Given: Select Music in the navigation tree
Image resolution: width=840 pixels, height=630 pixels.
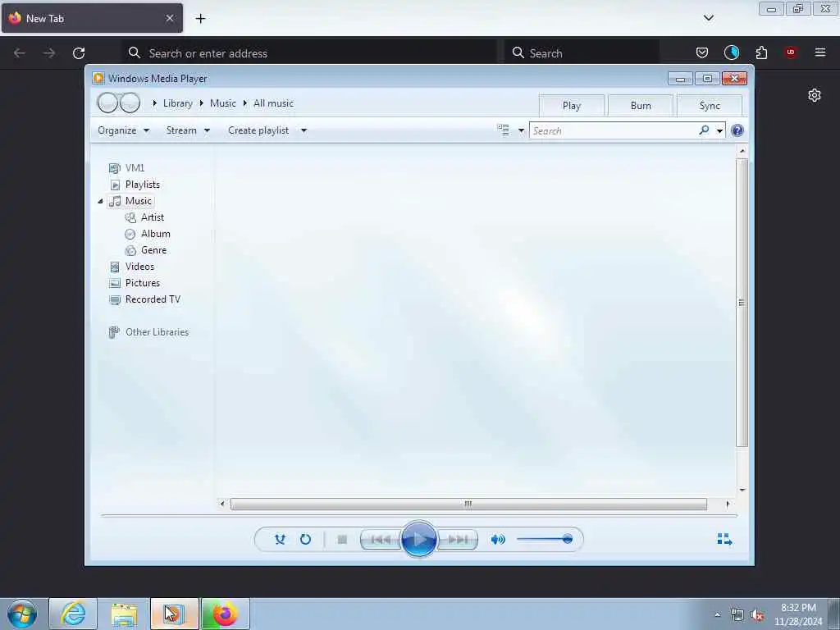Looking at the screenshot, I should coord(130,201).
